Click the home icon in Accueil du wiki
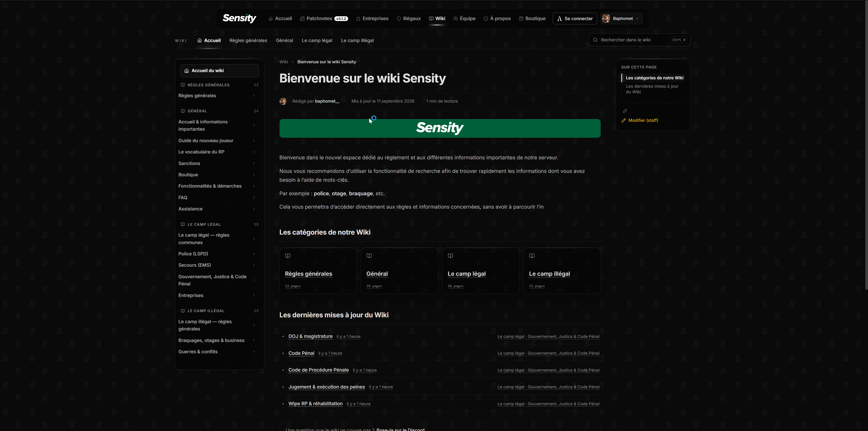The image size is (868, 431). [x=187, y=71]
